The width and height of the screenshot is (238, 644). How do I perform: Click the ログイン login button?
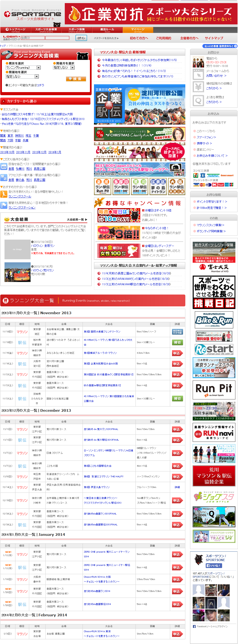click(81, 38)
